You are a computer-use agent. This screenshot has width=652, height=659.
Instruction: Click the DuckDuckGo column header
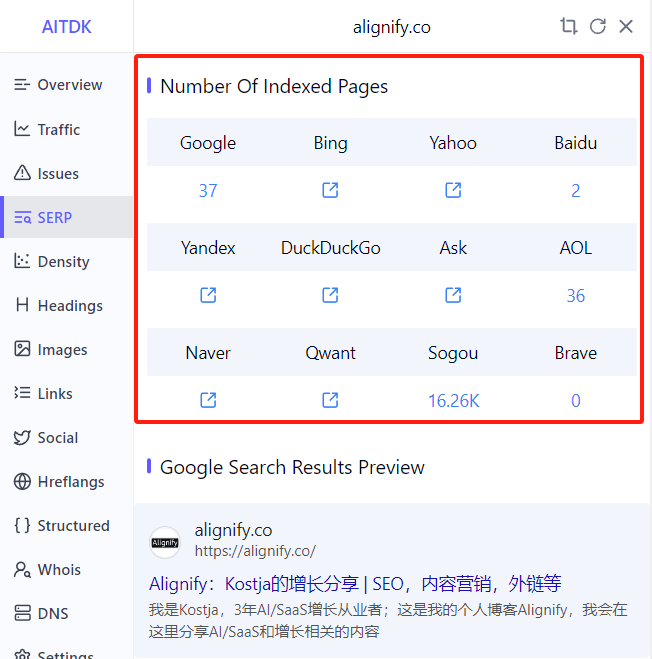[x=331, y=248]
